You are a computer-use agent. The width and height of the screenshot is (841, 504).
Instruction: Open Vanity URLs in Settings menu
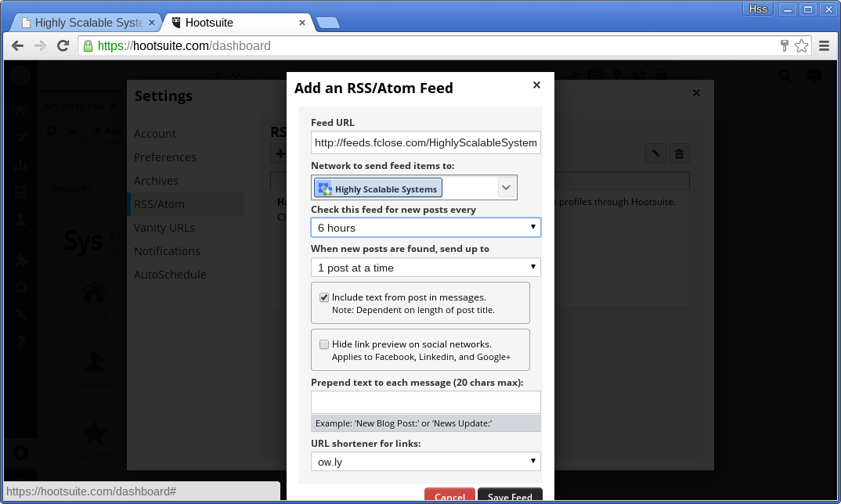click(x=164, y=228)
